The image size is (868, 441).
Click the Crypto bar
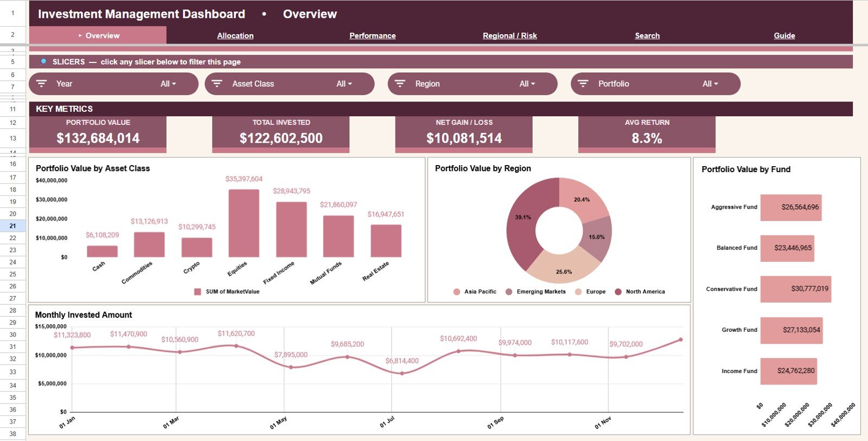[x=197, y=247]
